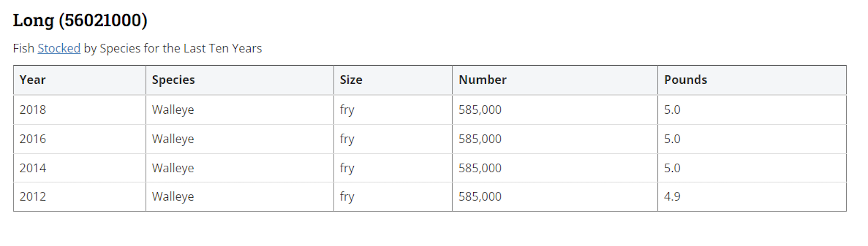The image size is (868, 246).
Task: Click the Year column header
Action: 33,80
